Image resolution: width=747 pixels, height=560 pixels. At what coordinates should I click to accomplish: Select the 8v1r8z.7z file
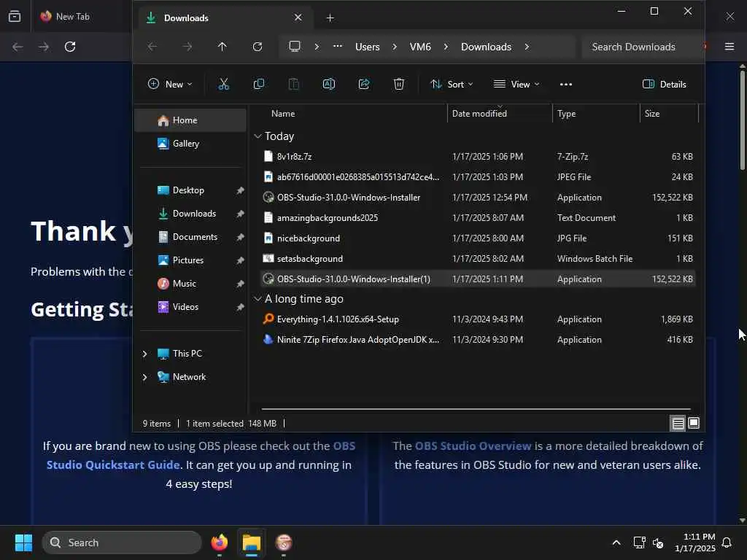(x=477, y=157)
